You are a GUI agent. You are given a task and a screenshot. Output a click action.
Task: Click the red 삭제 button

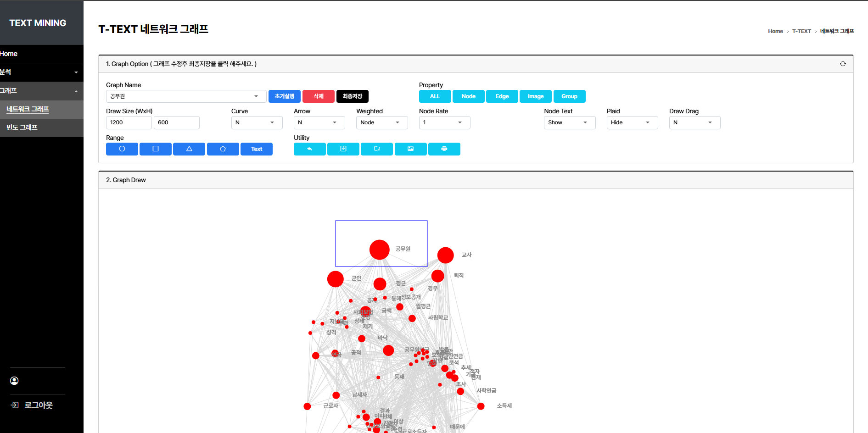[319, 96]
